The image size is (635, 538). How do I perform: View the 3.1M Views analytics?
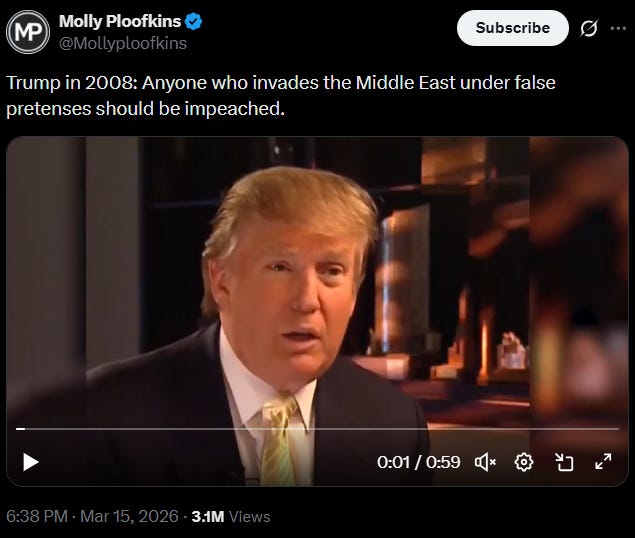231,517
